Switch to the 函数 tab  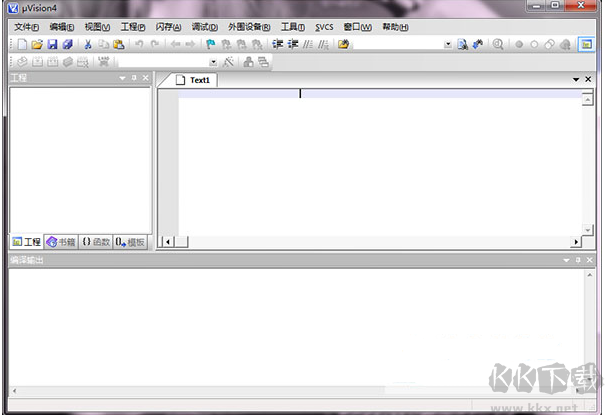(x=96, y=242)
